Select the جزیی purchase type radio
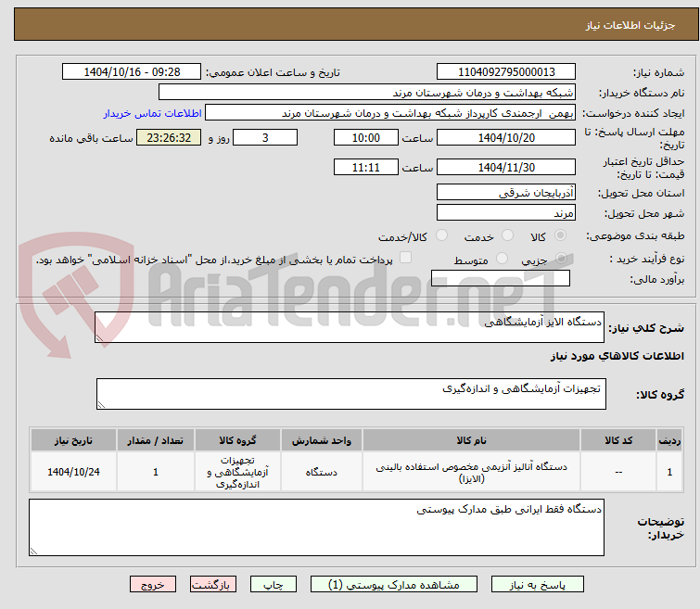Image resolution: width=700 pixels, height=609 pixels. [561, 258]
